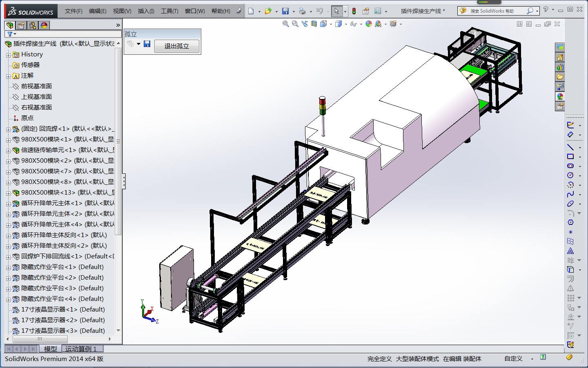Open the 文件(F) menu

(x=73, y=11)
